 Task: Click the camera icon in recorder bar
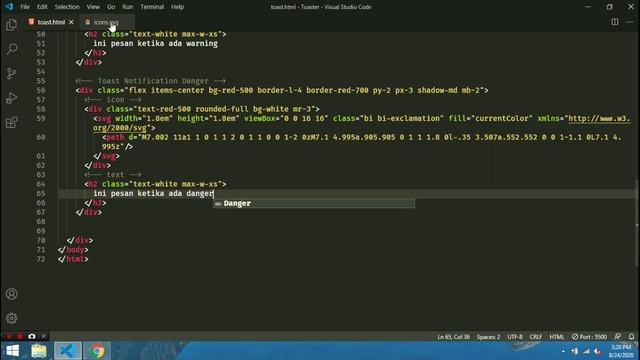(32, 336)
